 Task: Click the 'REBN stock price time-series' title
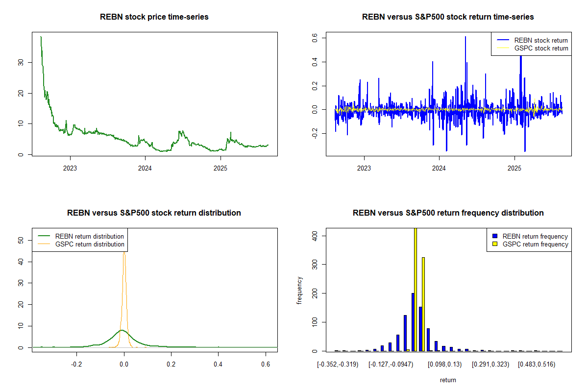(154, 17)
